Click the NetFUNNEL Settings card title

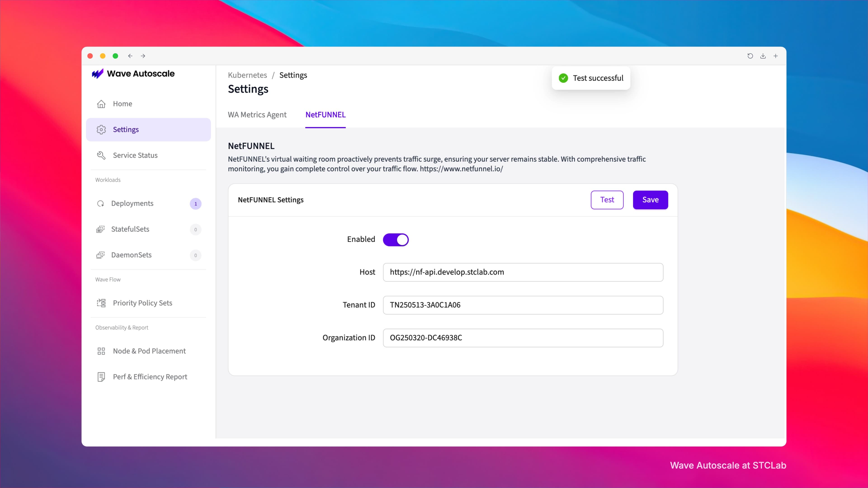coord(271,200)
